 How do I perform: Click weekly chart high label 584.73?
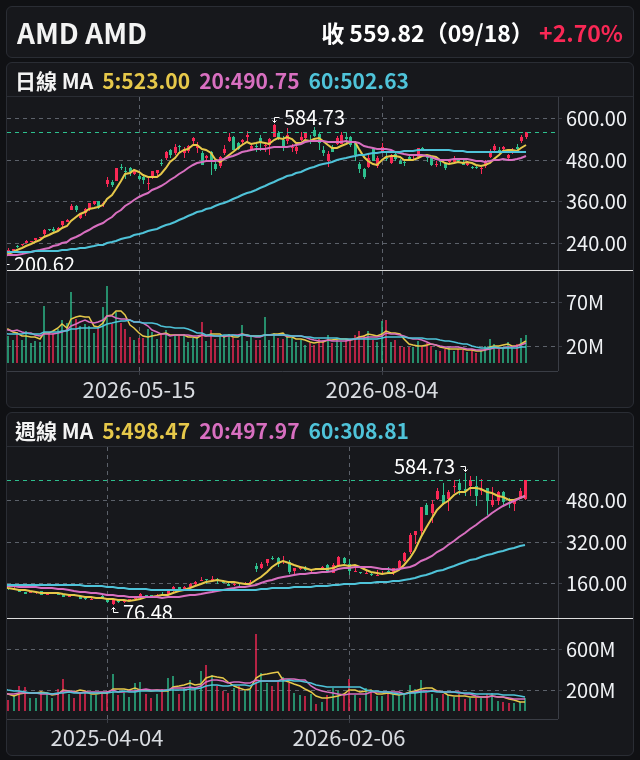[424, 467]
